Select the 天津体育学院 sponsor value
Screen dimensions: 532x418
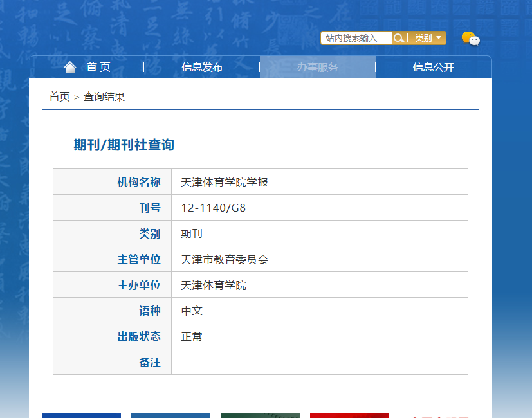click(214, 285)
